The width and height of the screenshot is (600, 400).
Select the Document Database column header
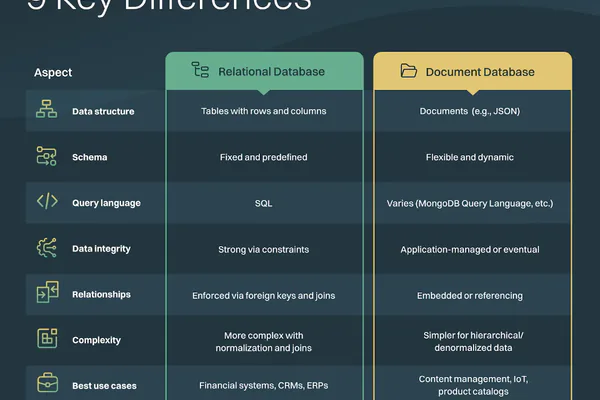(x=473, y=71)
